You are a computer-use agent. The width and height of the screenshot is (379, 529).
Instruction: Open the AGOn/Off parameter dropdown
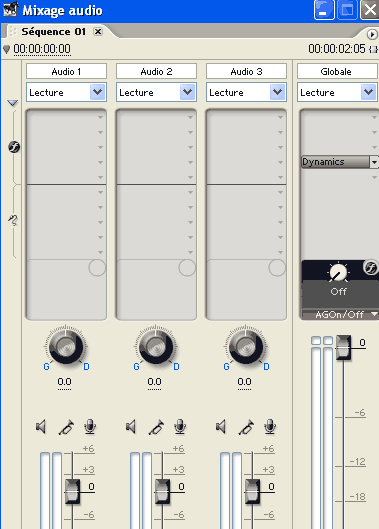coord(374,314)
